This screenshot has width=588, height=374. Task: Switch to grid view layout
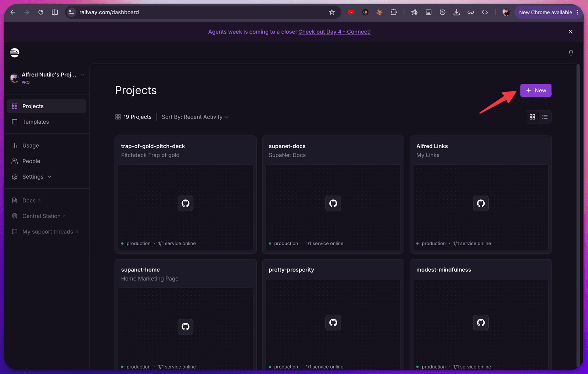[532, 117]
